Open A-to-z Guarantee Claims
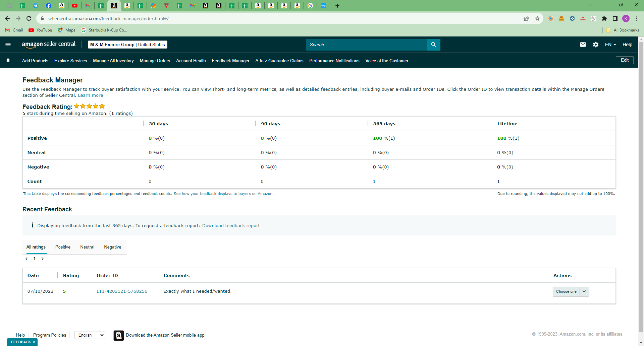Viewport: 644px width, 346px height. pyautogui.click(x=279, y=61)
